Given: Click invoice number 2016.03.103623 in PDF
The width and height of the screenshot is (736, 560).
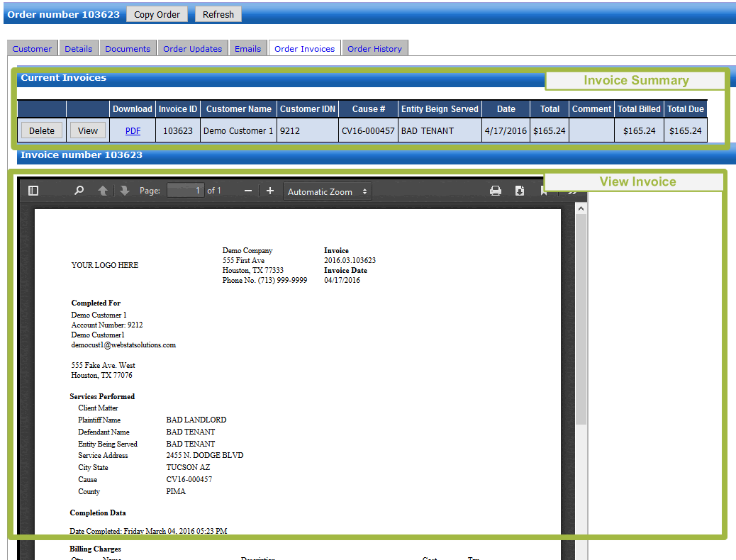Looking at the screenshot, I should (x=350, y=260).
